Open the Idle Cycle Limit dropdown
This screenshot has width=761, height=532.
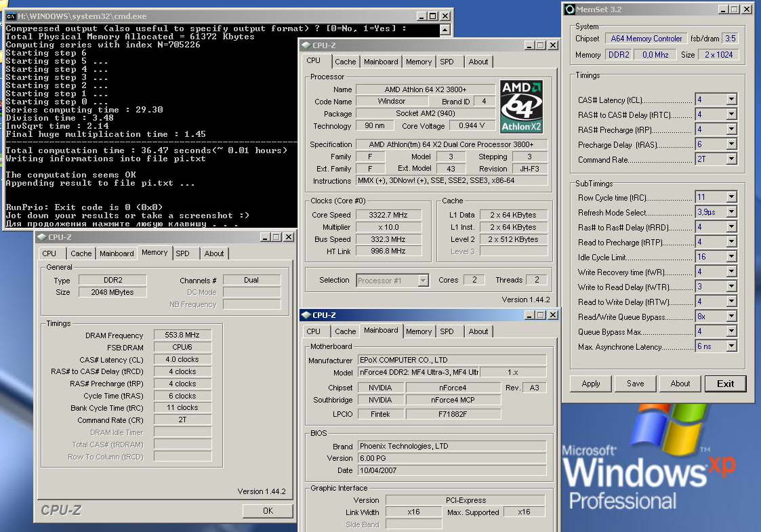pos(731,257)
